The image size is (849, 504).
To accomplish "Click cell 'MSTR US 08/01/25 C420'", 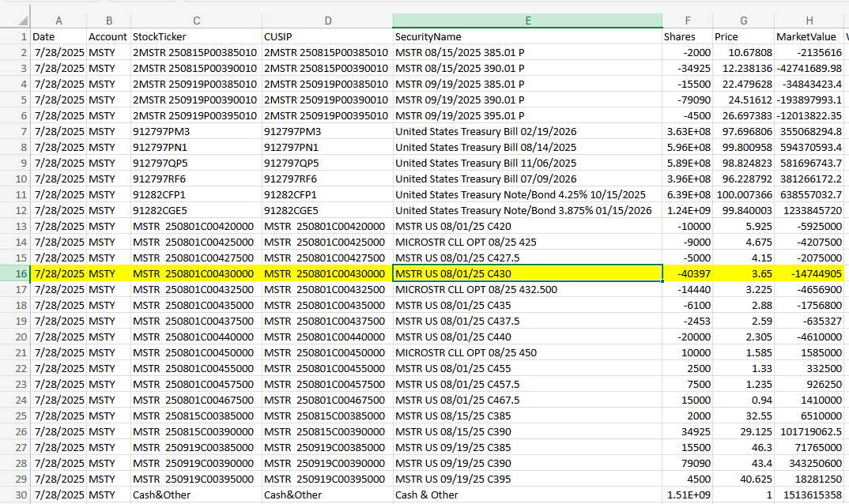I will 528,226.
